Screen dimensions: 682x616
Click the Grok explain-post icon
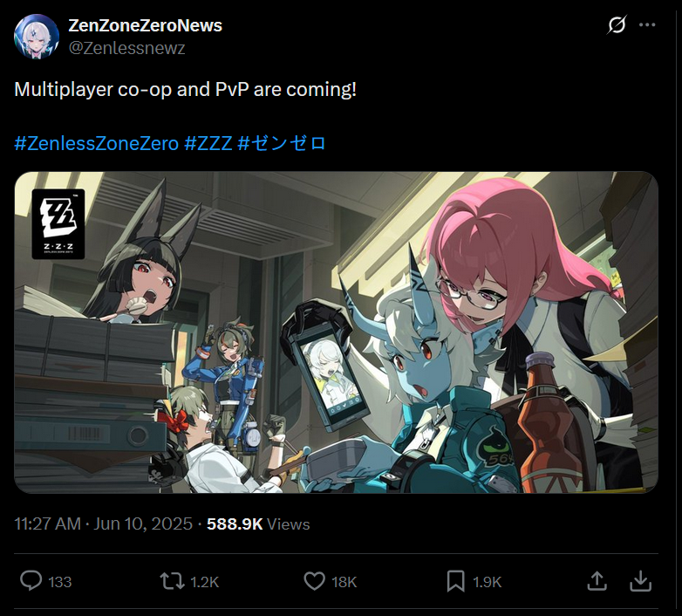617,24
